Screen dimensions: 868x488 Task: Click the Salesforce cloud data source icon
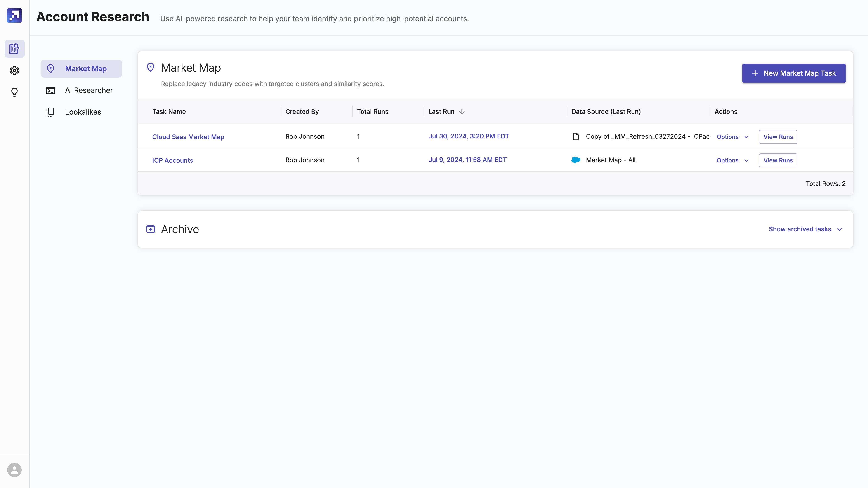click(x=576, y=160)
